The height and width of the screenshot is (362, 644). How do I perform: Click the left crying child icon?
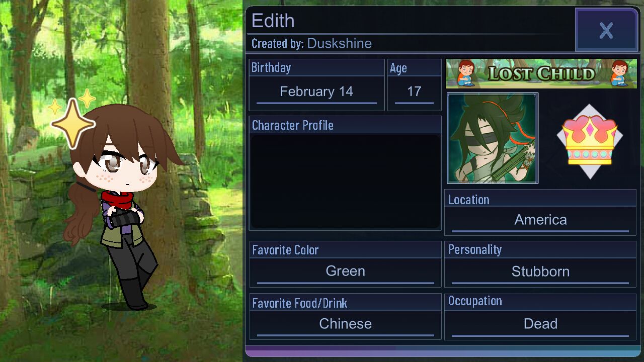coord(466,73)
